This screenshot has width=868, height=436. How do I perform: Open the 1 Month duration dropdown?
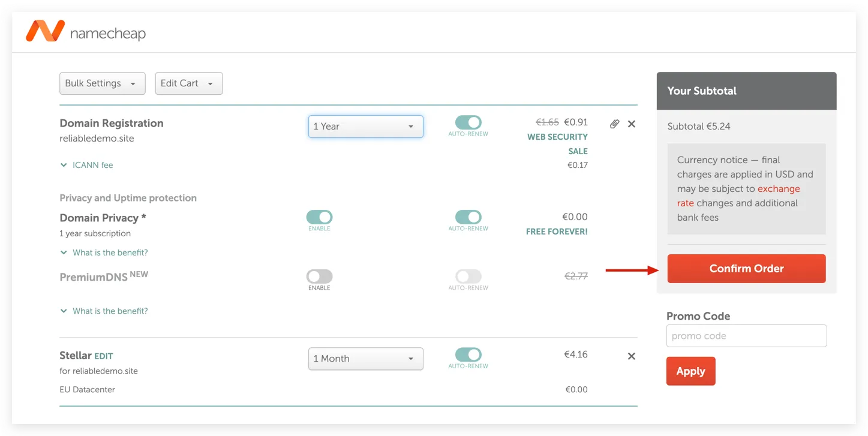(x=366, y=359)
